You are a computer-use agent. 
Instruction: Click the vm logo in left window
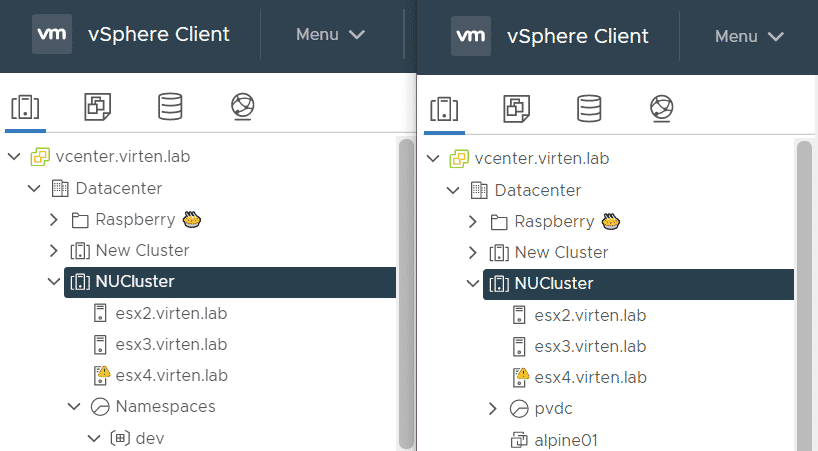click(52, 34)
